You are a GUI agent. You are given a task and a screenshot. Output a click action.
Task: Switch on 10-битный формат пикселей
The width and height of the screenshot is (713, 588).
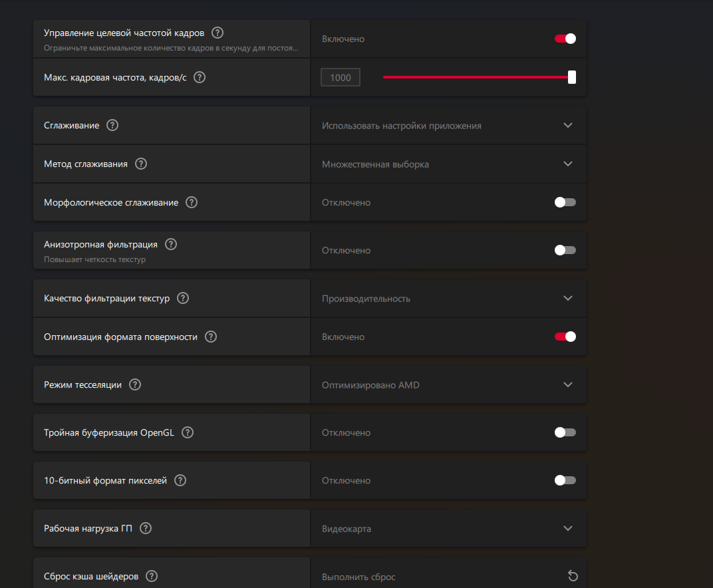tap(565, 480)
